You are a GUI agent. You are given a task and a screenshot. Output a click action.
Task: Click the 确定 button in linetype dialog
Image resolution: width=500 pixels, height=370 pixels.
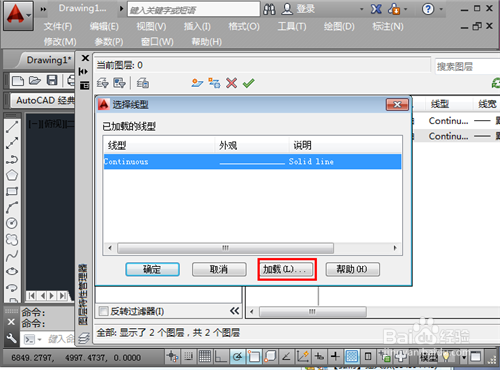pos(152,269)
